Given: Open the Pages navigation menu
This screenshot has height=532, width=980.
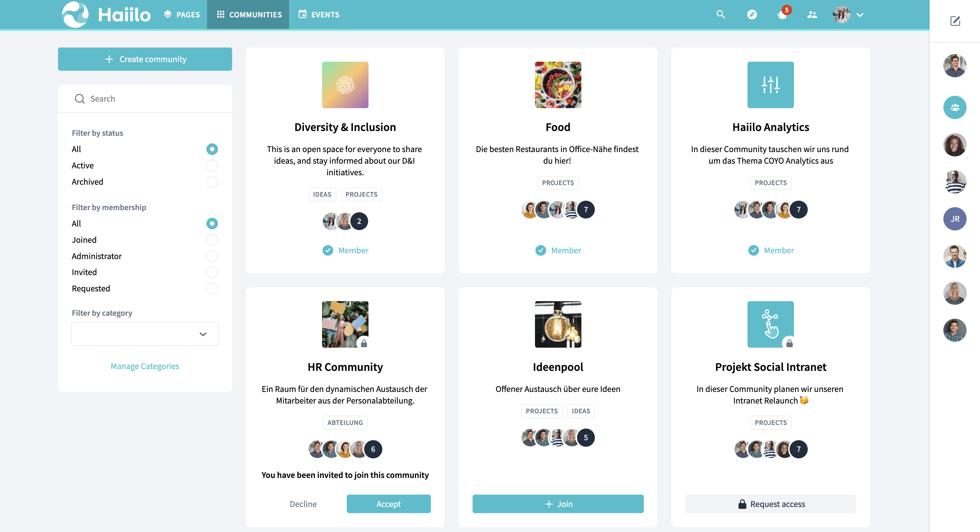Looking at the screenshot, I should click(x=181, y=15).
